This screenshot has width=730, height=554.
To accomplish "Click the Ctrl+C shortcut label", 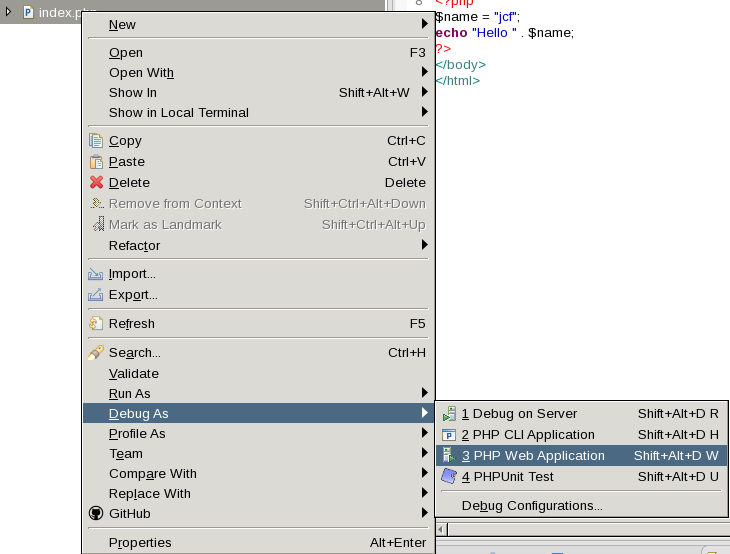I will pos(406,141).
